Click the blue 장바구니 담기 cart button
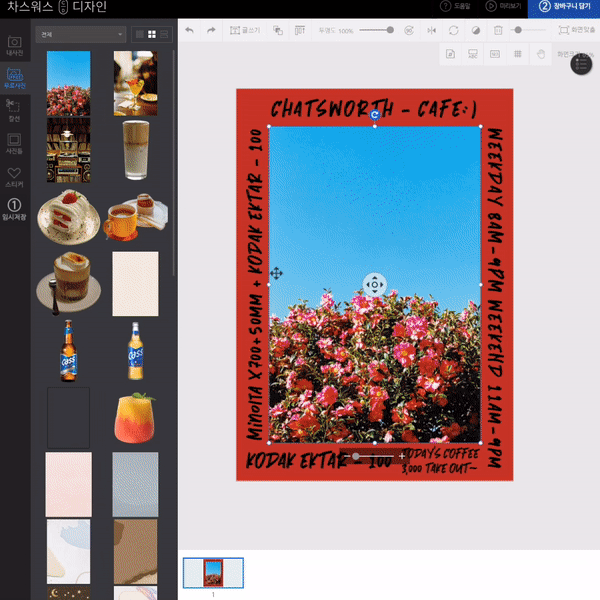This screenshot has height=600, width=600. coord(564,7)
